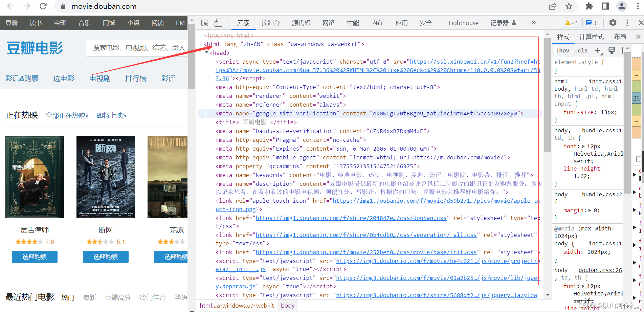The width and height of the screenshot is (644, 312).
Task: Select the 布局 Layout pane tab
Action: pos(620,37)
